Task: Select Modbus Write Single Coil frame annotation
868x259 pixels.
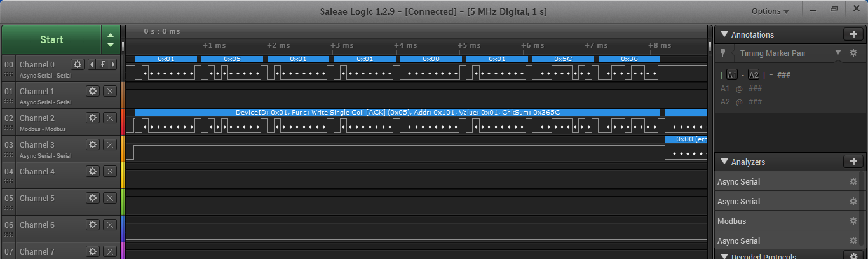Action: pyautogui.click(x=398, y=112)
